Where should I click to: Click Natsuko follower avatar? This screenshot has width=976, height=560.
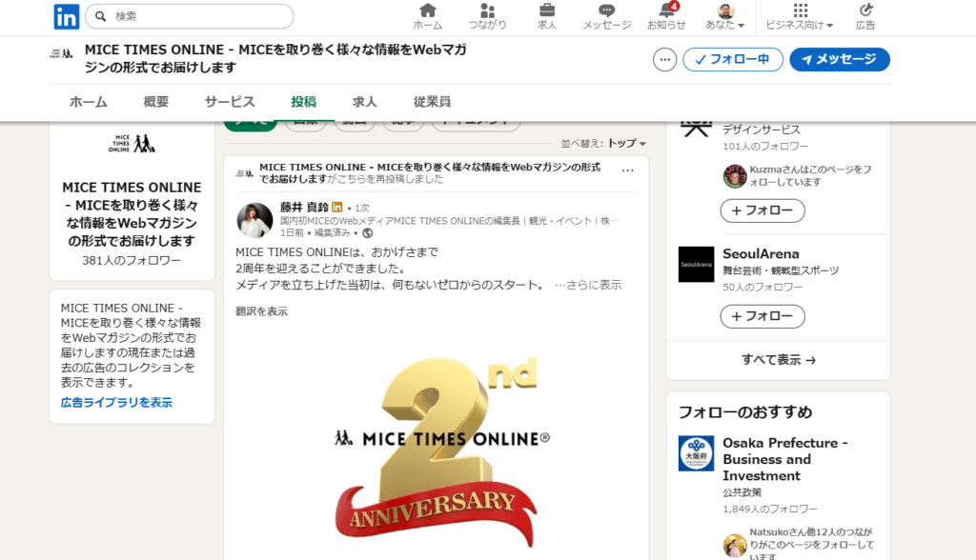point(735,545)
